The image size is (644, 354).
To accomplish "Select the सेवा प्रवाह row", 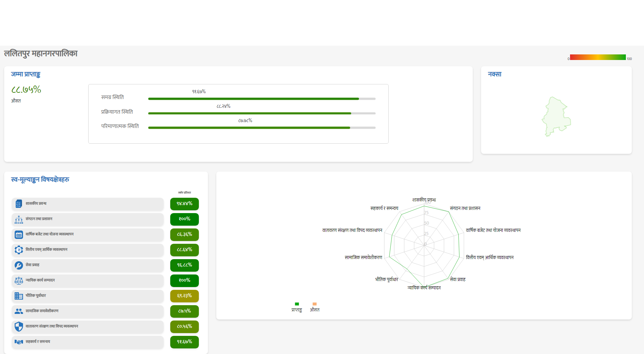I will 88,265.
